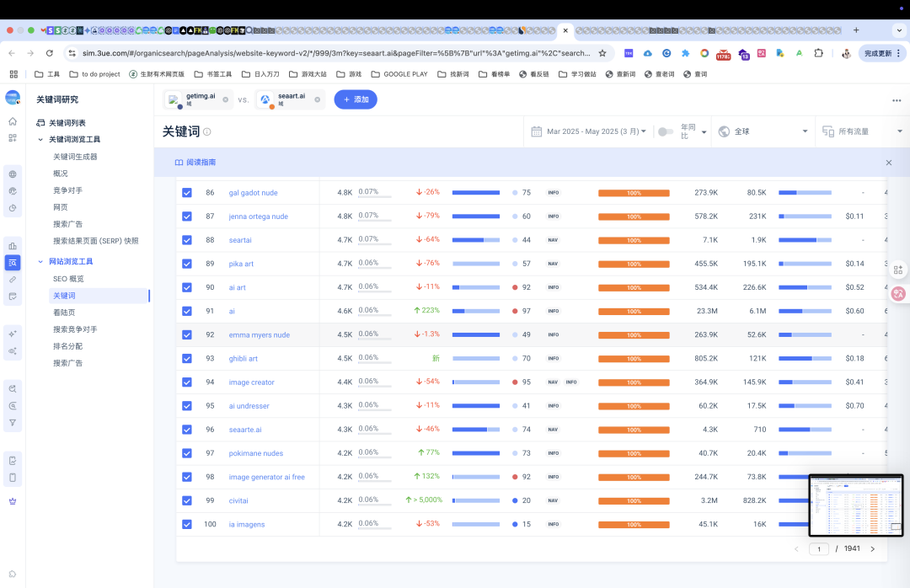Uncheck the ai art row checkbox
This screenshot has height=588, width=910.
click(x=187, y=287)
